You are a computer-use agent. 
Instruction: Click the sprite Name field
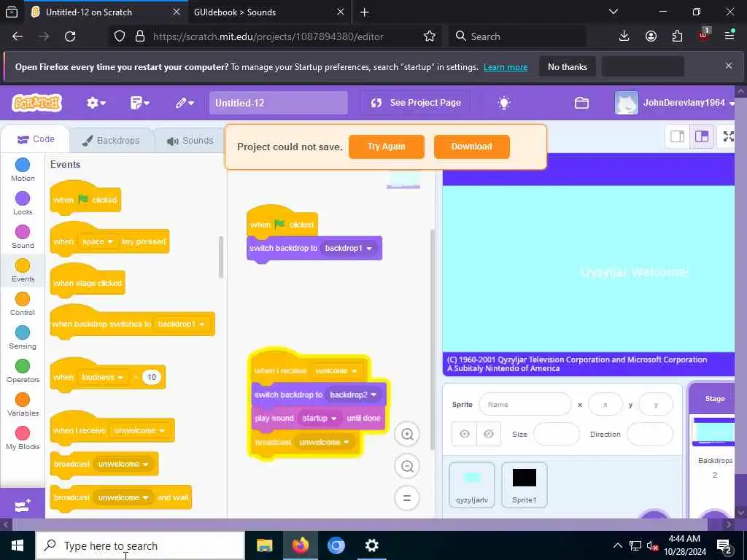coord(525,404)
